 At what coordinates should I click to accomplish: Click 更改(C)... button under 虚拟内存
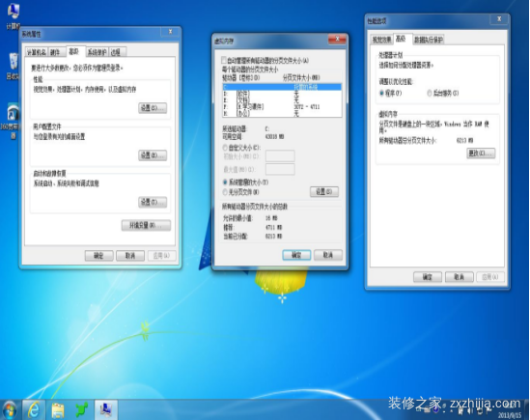click(x=481, y=154)
